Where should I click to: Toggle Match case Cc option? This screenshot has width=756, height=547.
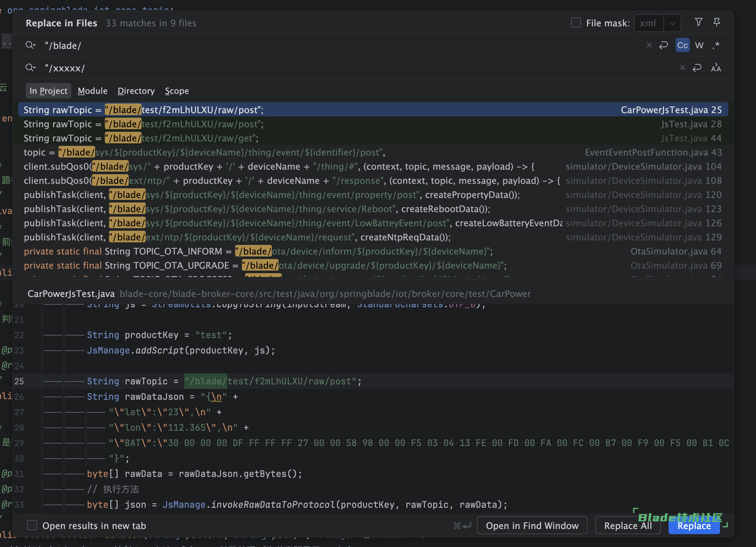682,45
